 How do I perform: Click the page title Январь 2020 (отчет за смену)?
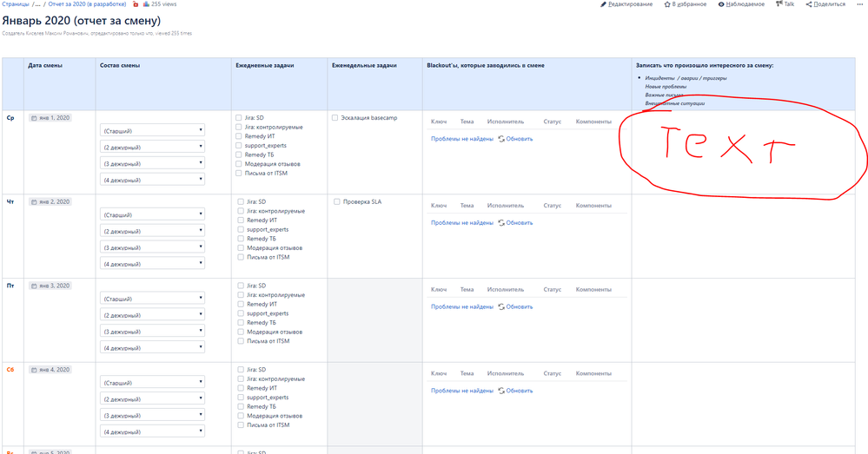(x=82, y=21)
